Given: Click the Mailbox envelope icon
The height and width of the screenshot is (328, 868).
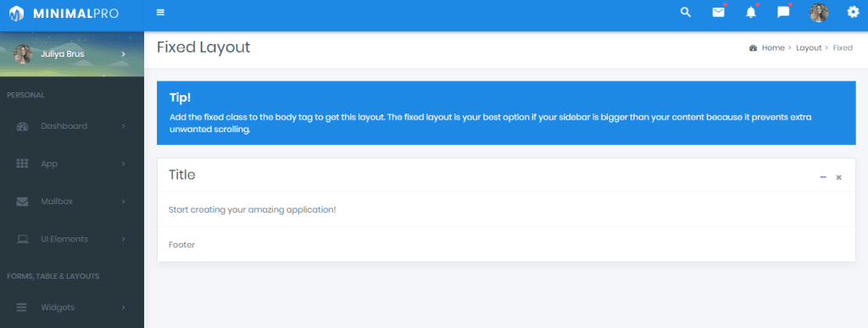Looking at the screenshot, I should point(22,202).
